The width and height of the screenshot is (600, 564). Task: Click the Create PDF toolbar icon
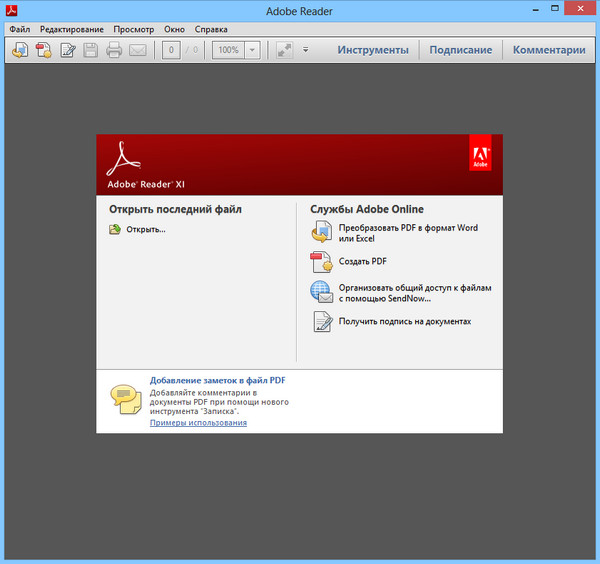click(44, 50)
